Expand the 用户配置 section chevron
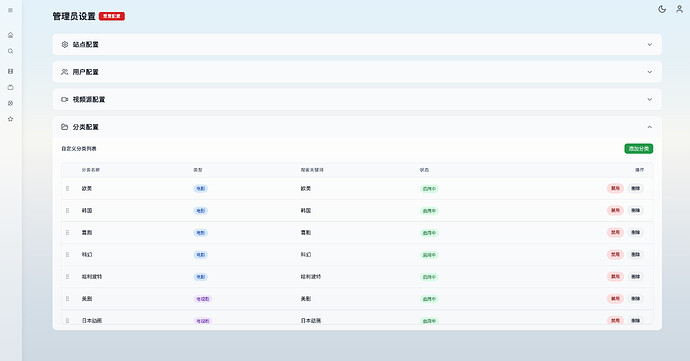This screenshot has height=361, width=690. click(x=650, y=72)
